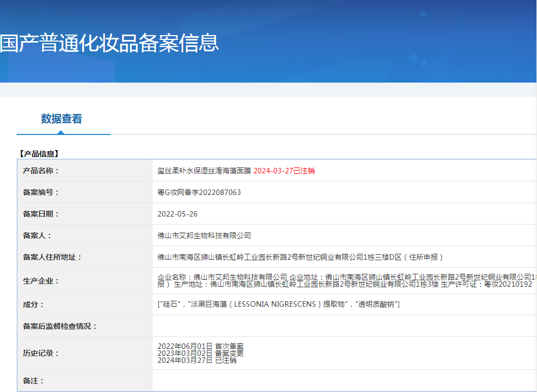Click 佛山市艾邦生物科技有限公司 in the 备案人 row

[x=204, y=235]
